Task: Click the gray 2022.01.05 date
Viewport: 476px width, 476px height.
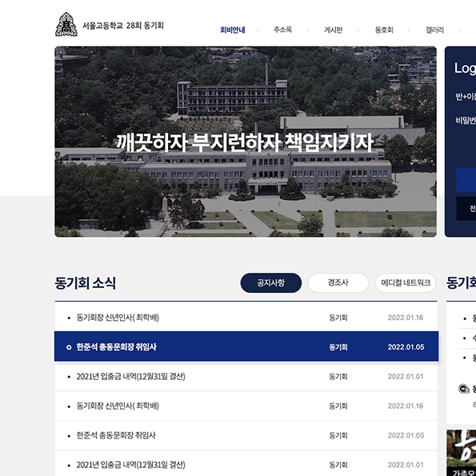Action: click(406, 435)
